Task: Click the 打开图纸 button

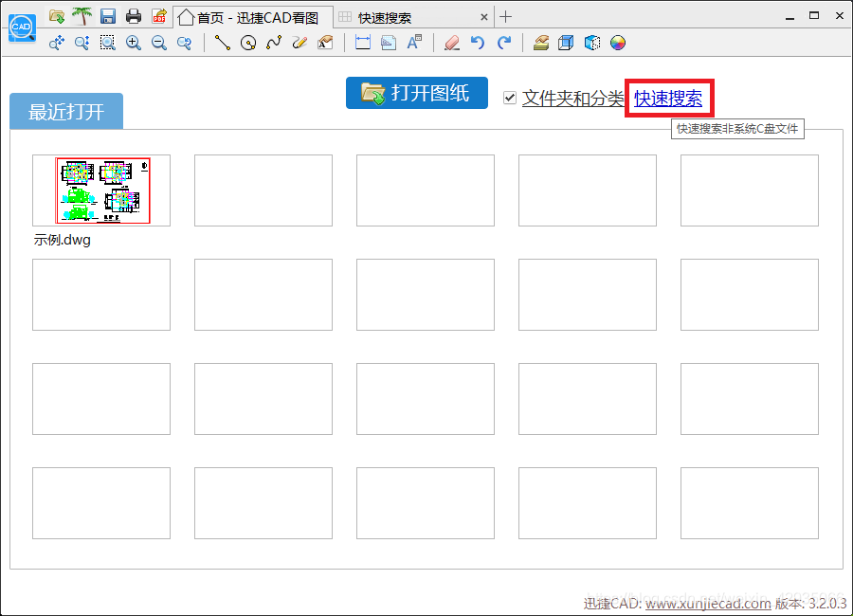Action: (417, 93)
